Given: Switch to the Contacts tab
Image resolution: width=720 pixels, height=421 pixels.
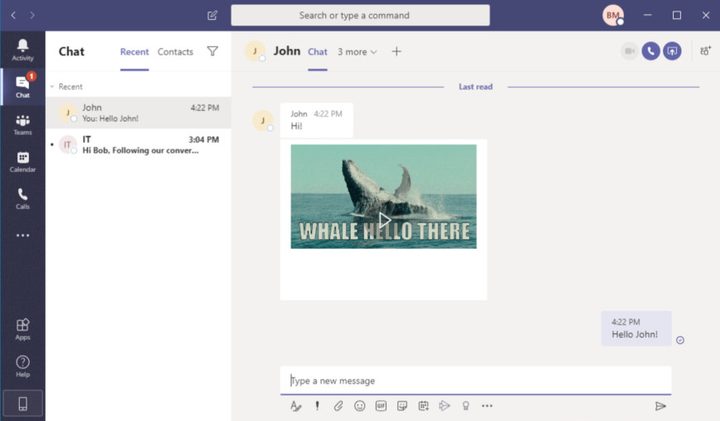Looking at the screenshot, I should (175, 52).
